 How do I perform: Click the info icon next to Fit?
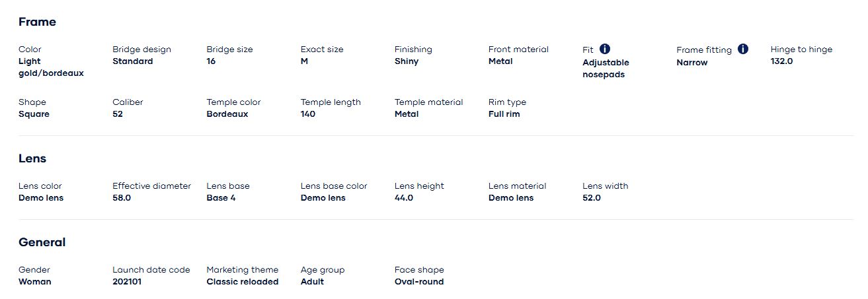click(605, 49)
